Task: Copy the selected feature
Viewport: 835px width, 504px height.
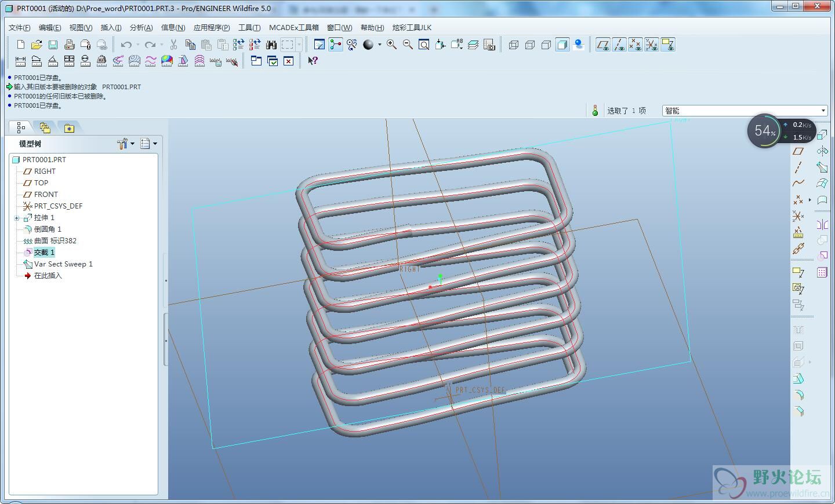Action: click(x=190, y=45)
